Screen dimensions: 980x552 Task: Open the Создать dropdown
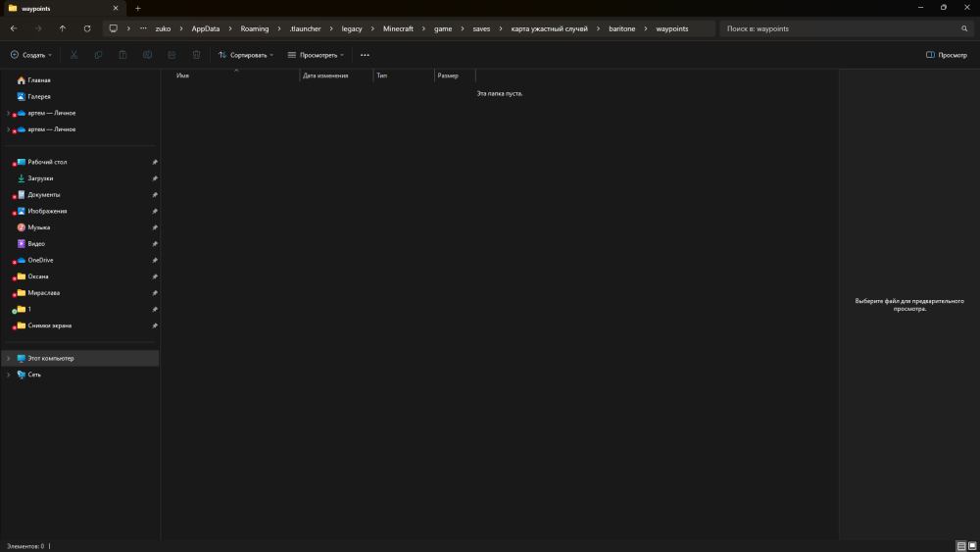[31, 55]
